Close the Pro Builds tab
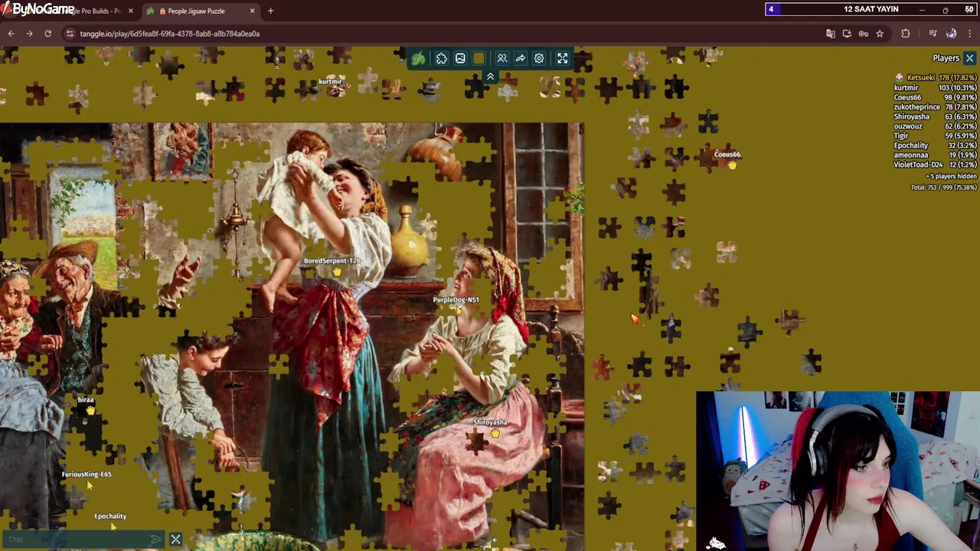The image size is (980, 551). (x=130, y=11)
